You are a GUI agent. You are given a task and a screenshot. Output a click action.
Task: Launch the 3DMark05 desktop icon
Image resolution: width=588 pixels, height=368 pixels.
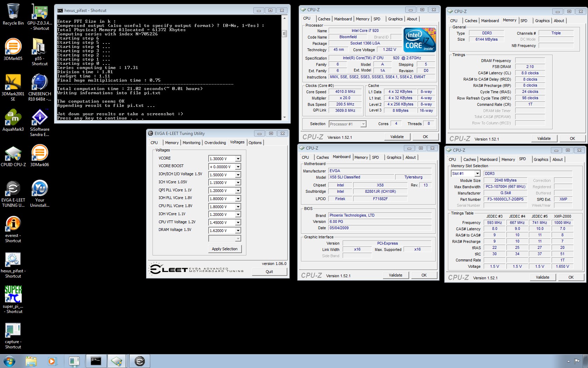13,49
